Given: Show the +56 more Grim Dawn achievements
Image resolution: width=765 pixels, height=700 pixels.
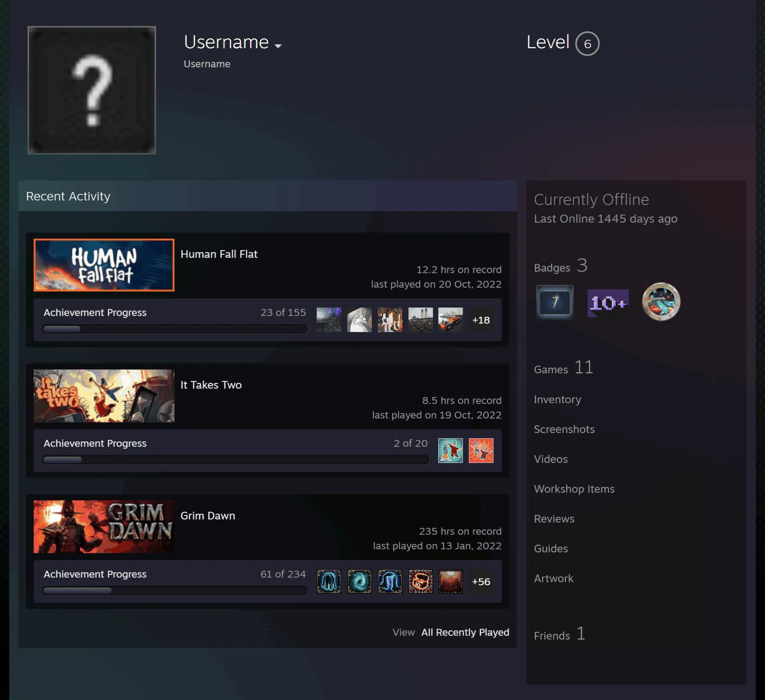Looking at the screenshot, I should pos(481,582).
